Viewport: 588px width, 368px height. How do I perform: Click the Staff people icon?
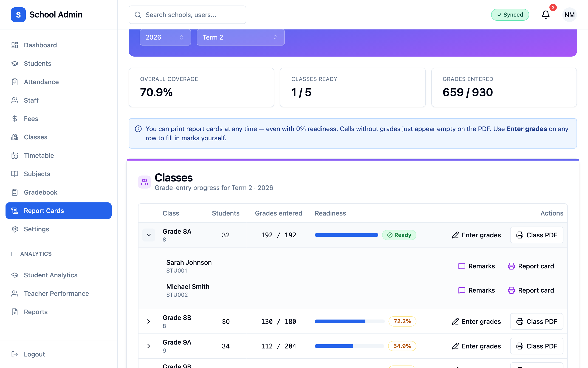point(14,100)
